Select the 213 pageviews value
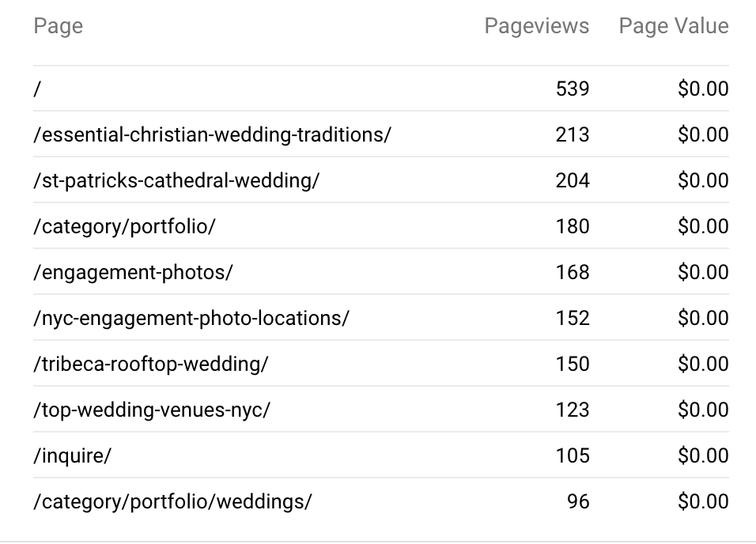The height and width of the screenshot is (544, 756). coord(573,134)
